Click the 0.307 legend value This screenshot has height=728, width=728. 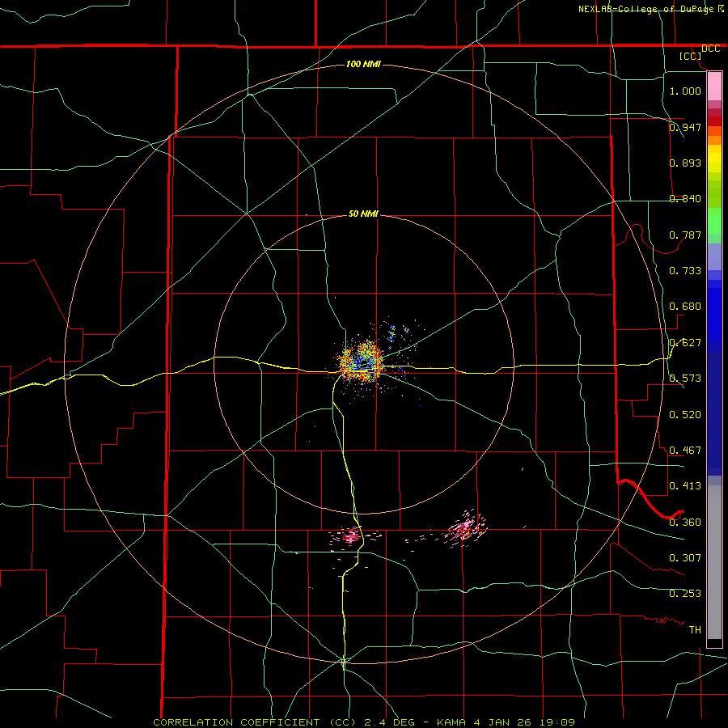(x=685, y=558)
